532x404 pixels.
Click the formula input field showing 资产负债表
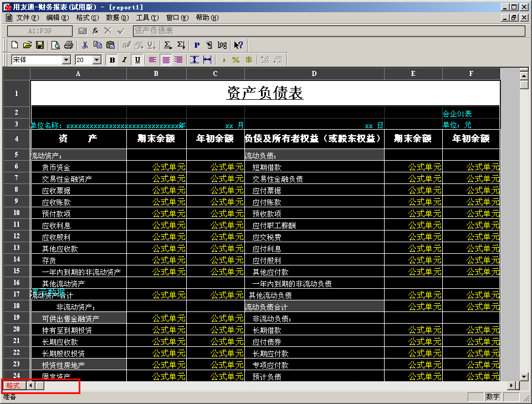[x=329, y=31]
